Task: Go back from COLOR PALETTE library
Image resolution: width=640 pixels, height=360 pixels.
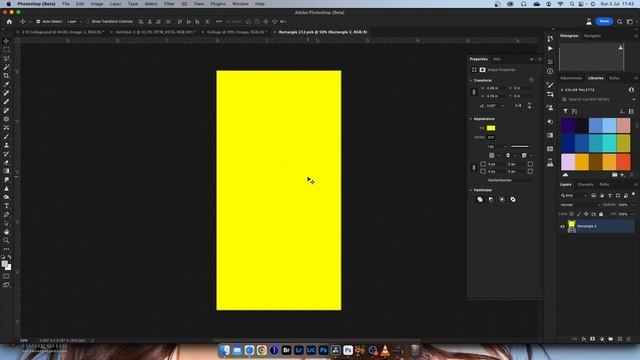Action: [x=562, y=90]
